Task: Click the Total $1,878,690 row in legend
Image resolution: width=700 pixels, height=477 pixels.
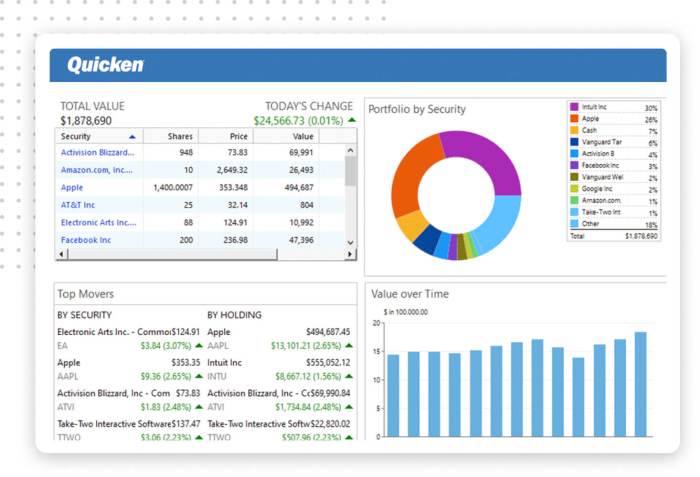Action: pos(614,236)
